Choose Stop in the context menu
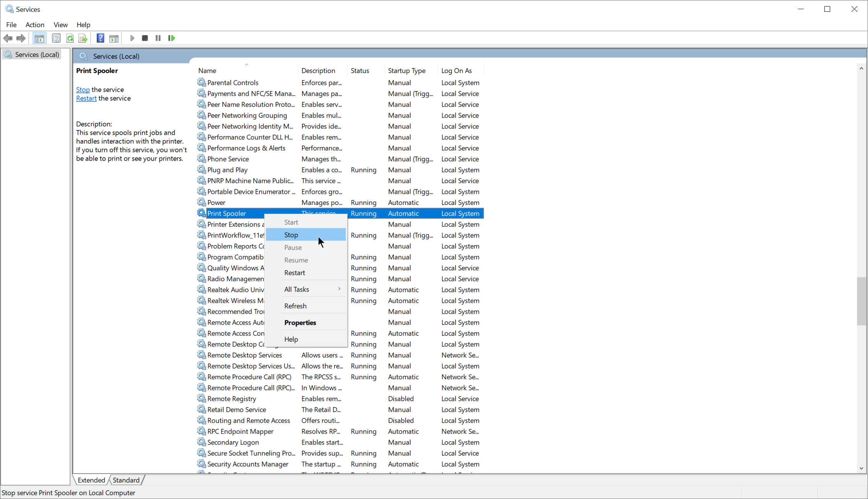This screenshot has width=868, height=499. [x=291, y=235]
